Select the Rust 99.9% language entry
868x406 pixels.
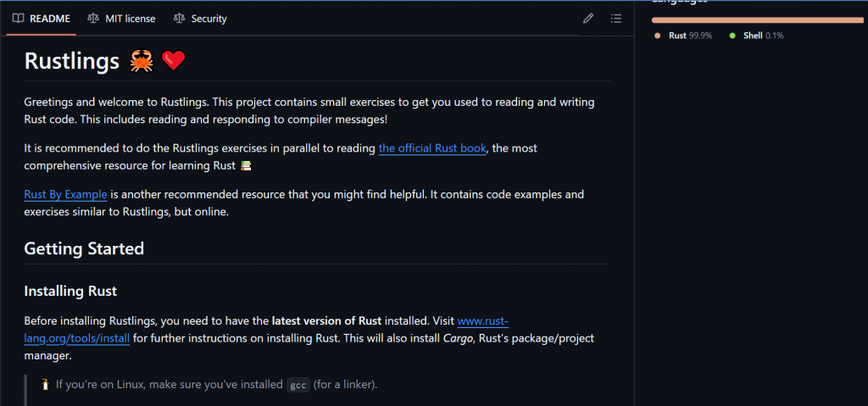tap(689, 36)
